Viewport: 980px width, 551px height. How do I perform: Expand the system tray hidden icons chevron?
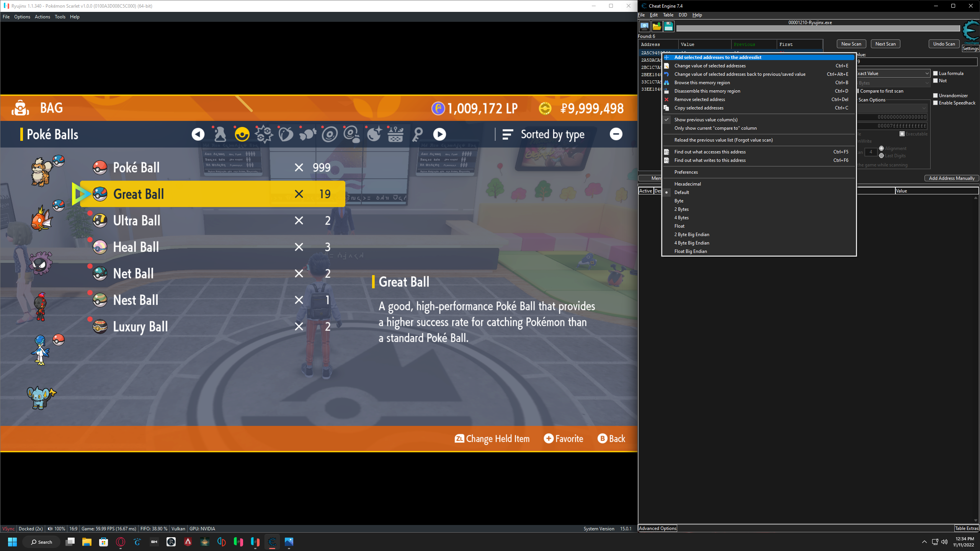click(x=924, y=542)
